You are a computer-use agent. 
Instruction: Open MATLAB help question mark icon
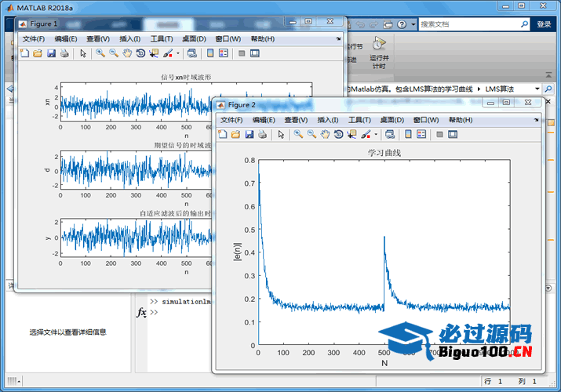click(402, 24)
